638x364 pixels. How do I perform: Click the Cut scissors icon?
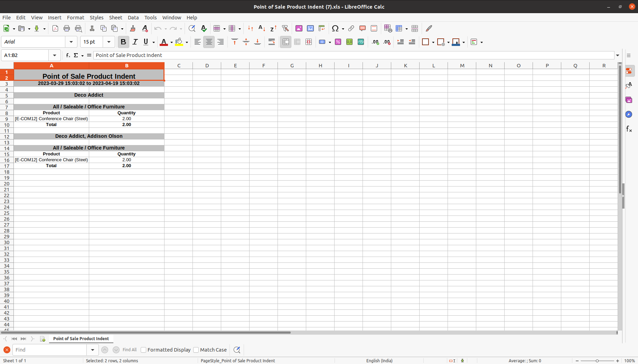pos(92,29)
